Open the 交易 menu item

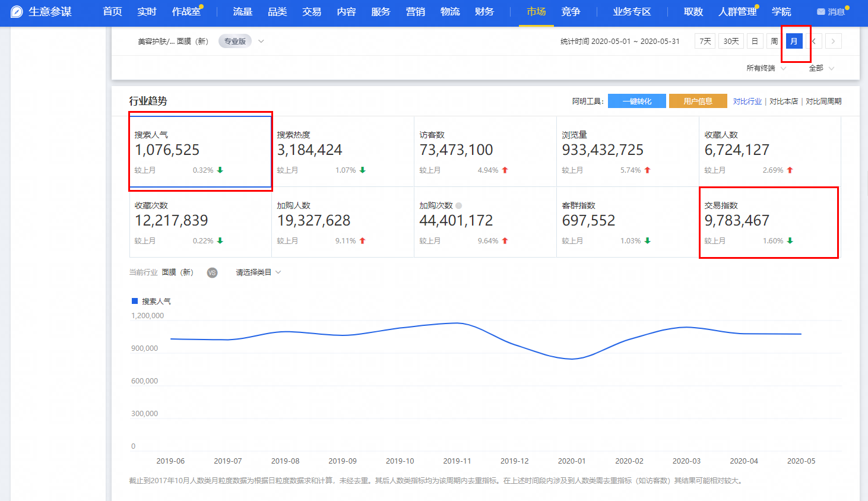(312, 12)
